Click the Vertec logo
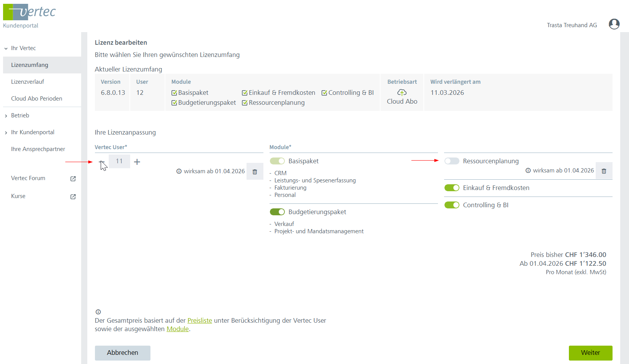Screen dimensions: 629x364 click(29, 12)
